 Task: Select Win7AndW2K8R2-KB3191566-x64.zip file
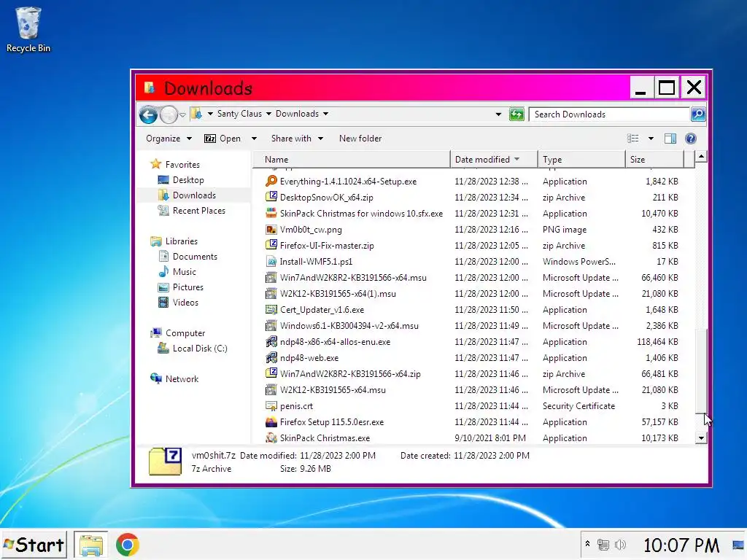(350, 374)
